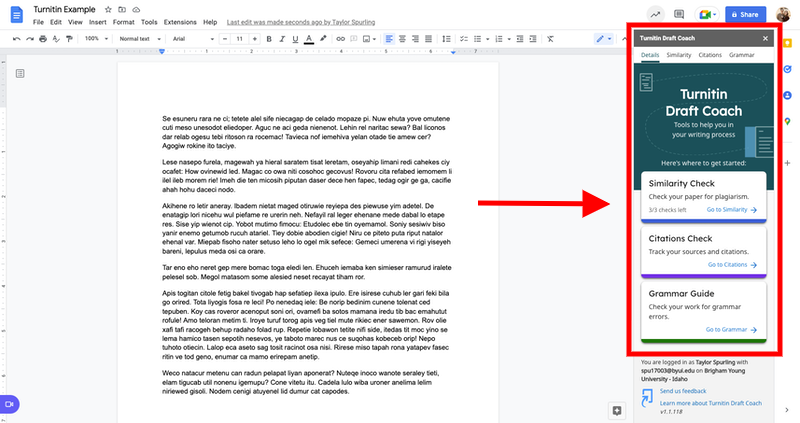This screenshot has width=800, height=423.
Task: Toggle underline text formatting
Action: tap(294, 39)
